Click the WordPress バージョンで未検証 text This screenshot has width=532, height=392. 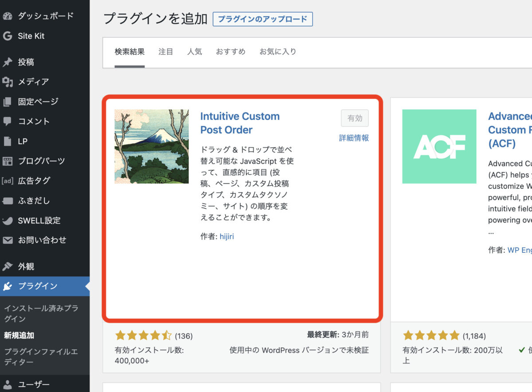tap(299, 350)
